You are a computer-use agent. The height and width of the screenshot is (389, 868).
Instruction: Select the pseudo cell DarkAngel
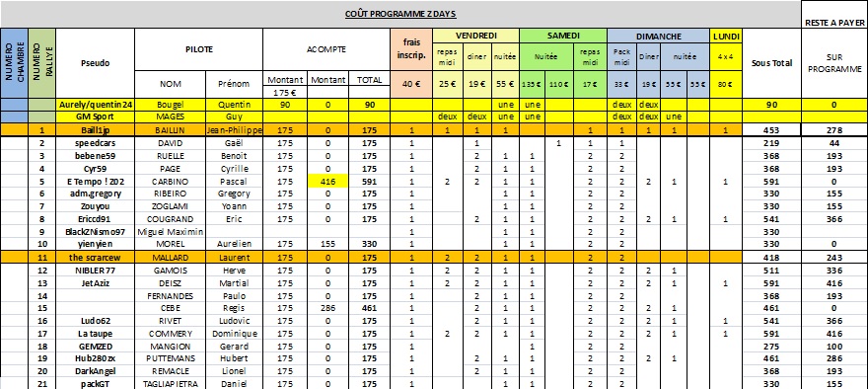[96, 370]
